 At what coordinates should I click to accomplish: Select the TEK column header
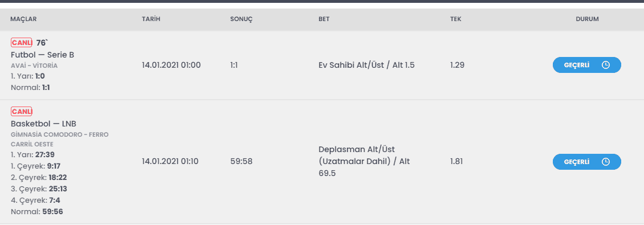tap(455, 19)
